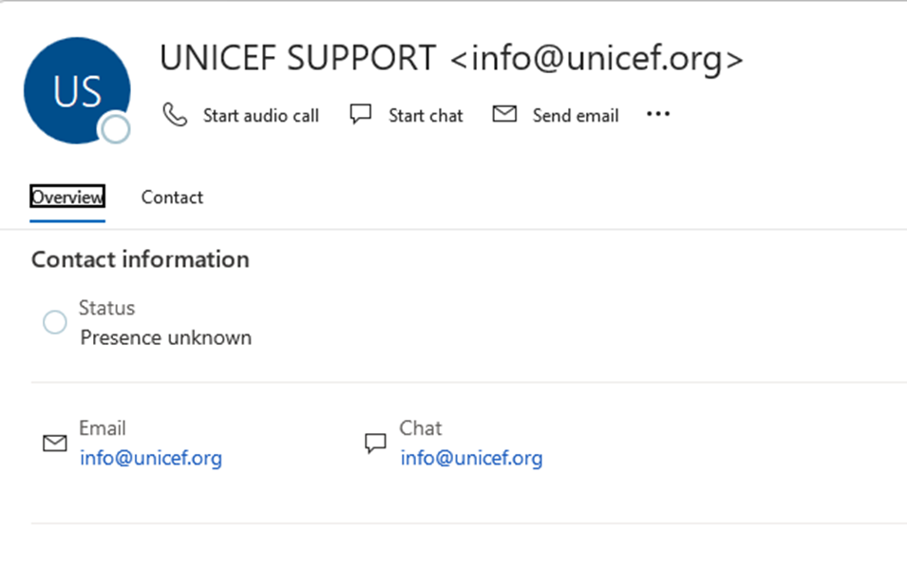This screenshot has width=907, height=588.
Task: Open chat link info@unicef.org under Chat
Action: tap(471, 458)
